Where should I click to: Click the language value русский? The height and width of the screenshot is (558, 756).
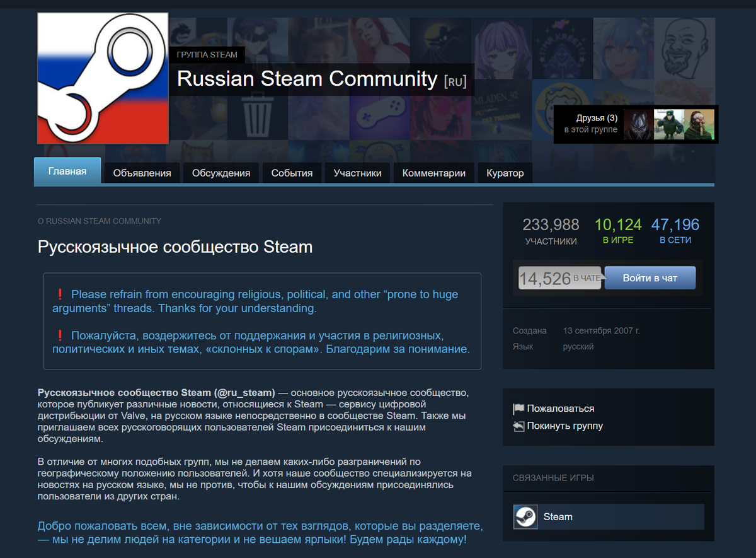[x=578, y=347]
